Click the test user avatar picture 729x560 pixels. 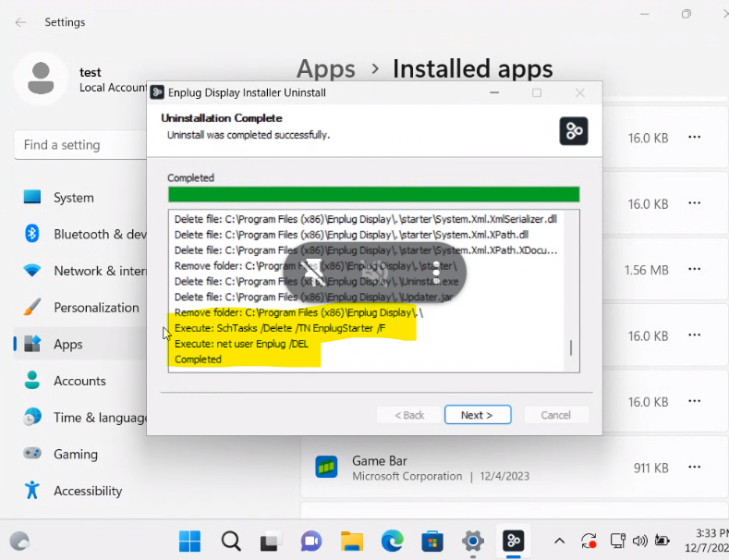pos(41,79)
